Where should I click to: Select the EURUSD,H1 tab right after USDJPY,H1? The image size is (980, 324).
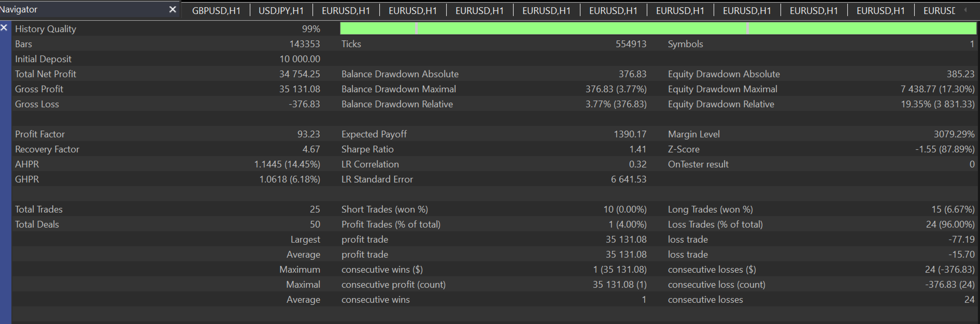point(346,10)
